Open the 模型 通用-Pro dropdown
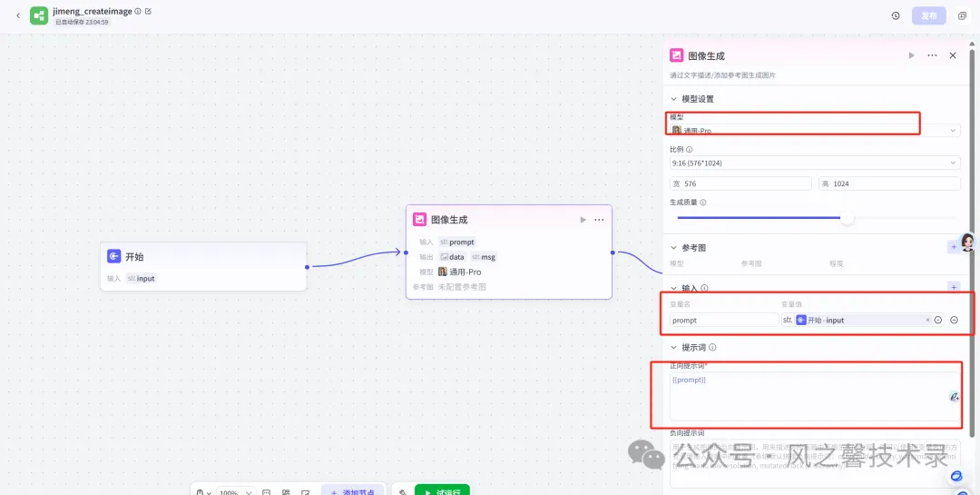Viewport: 980px width, 495px height. pyautogui.click(x=815, y=130)
